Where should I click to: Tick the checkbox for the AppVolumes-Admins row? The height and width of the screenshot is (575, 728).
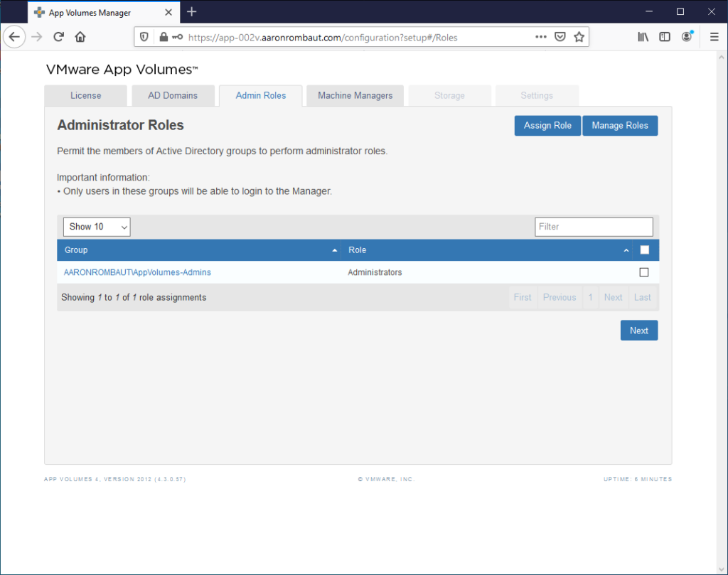tap(644, 272)
